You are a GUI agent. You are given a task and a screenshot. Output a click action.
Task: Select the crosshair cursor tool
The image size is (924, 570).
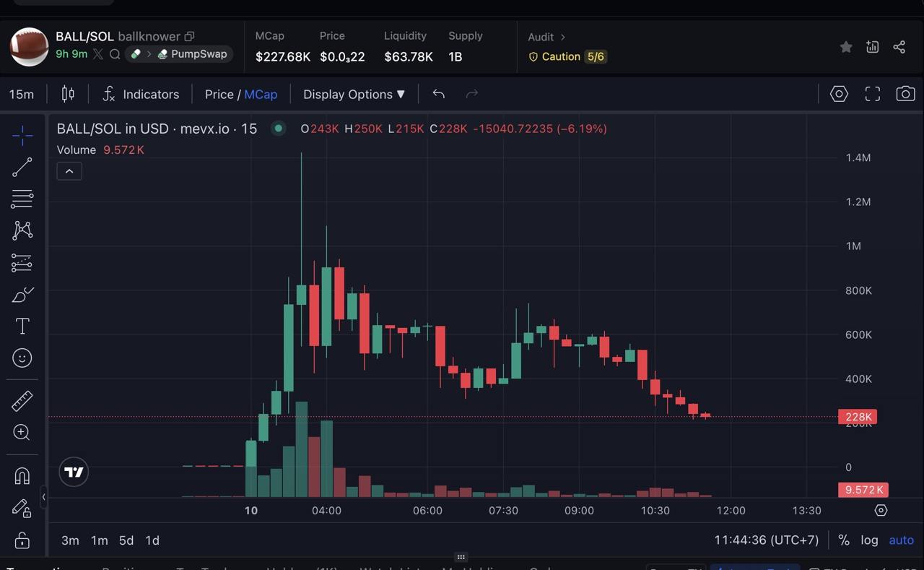(x=22, y=135)
